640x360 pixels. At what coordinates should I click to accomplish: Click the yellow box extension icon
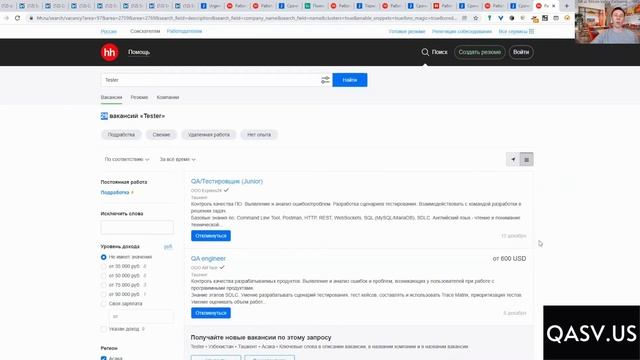pos(534,18)
